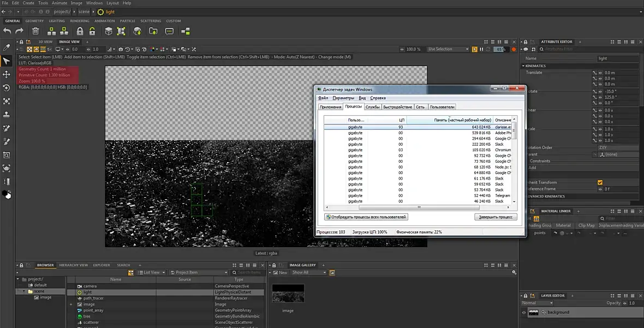644x328 pixels.
Task: Click the curve icon beside Rotate -35.0
Action: [594, 91]
